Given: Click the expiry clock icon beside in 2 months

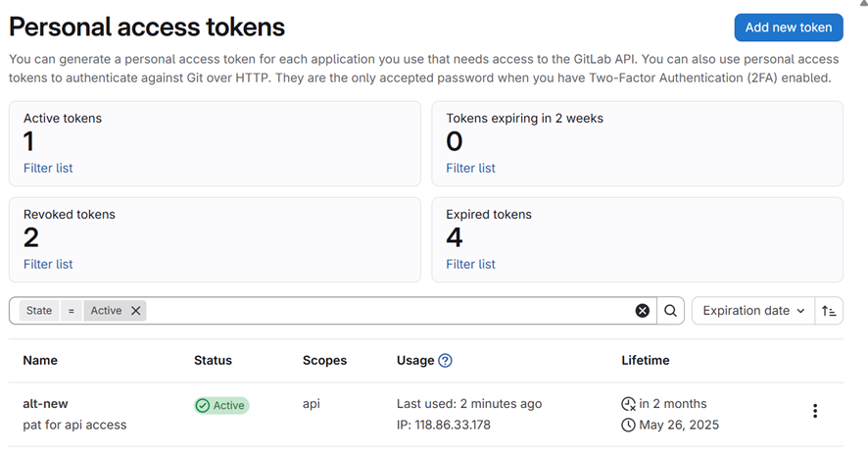Looking at the screenshot, I should tap(628, 404).
